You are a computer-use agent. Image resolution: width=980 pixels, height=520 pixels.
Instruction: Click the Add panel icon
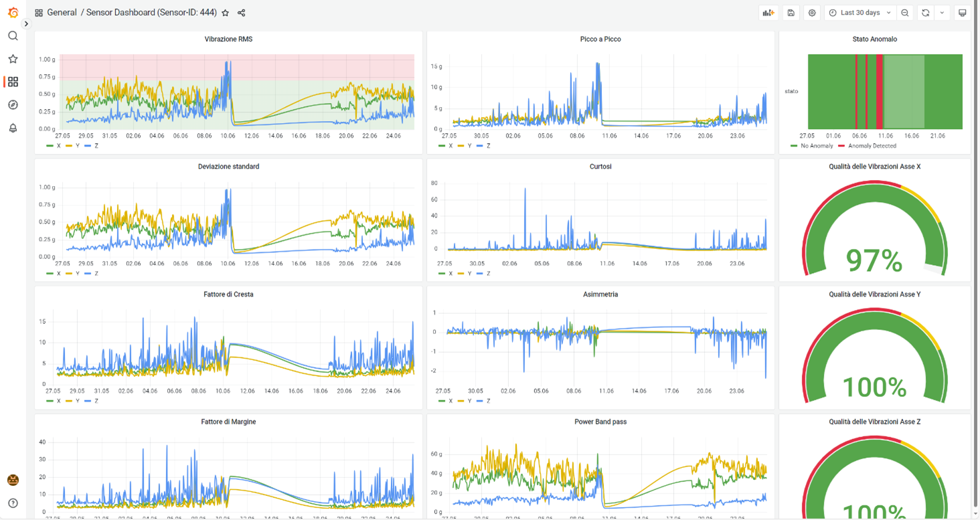point(768,13)
